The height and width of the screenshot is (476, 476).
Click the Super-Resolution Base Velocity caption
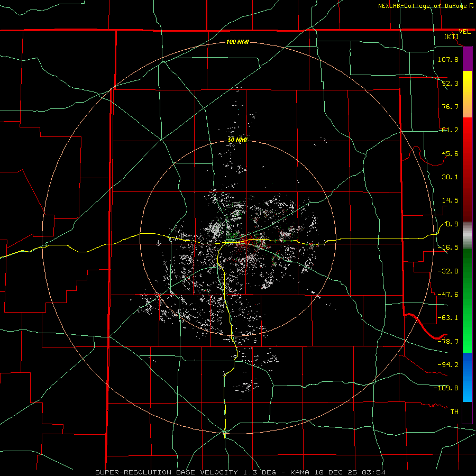pyautogui.click(x=240, y=472)
